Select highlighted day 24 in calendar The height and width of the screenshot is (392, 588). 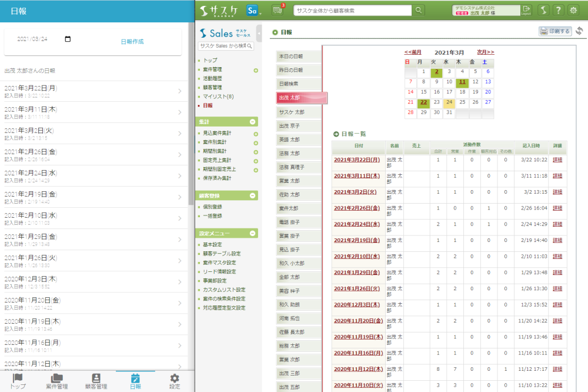point(449,102)
